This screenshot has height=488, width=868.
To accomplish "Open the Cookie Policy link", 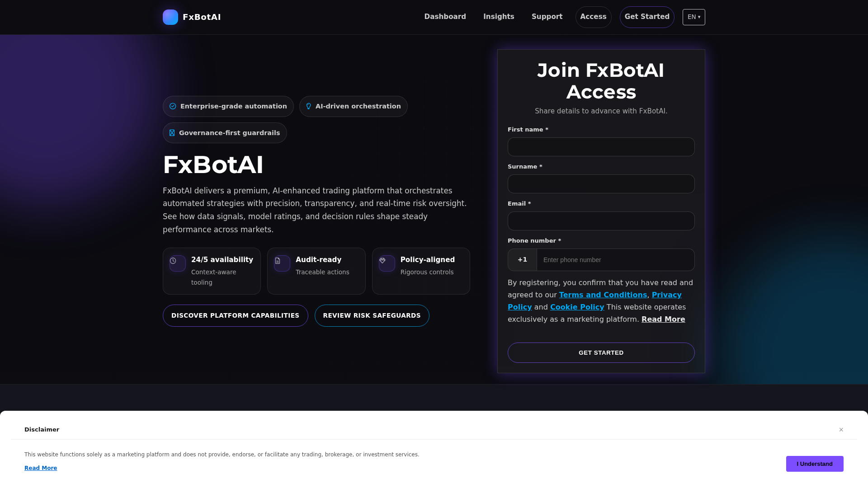I will click(577, 307).
